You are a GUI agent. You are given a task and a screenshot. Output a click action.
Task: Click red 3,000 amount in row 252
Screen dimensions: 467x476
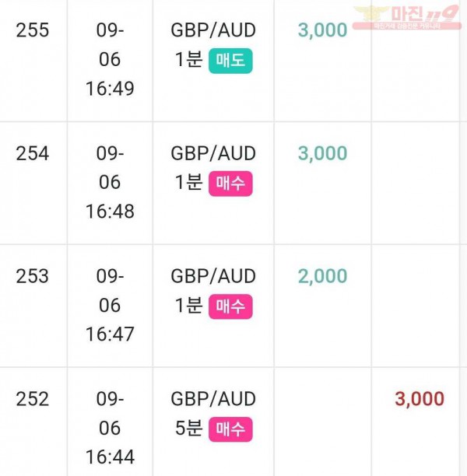[x=420, y=399]
